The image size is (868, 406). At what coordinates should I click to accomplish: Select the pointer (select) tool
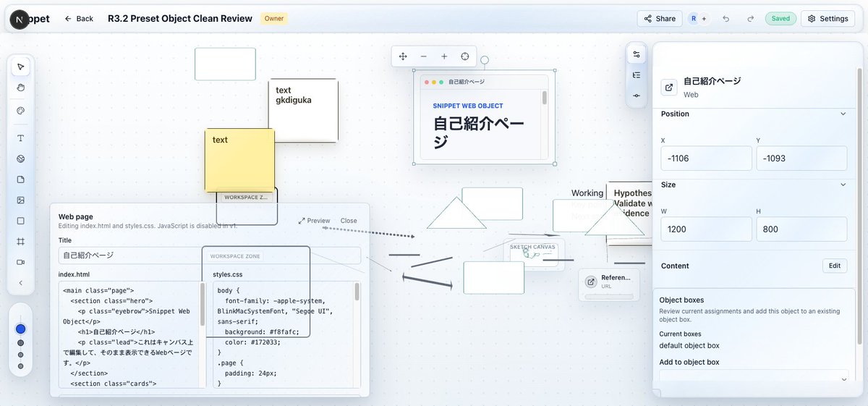pyautogui.click(x=20, y=67)
